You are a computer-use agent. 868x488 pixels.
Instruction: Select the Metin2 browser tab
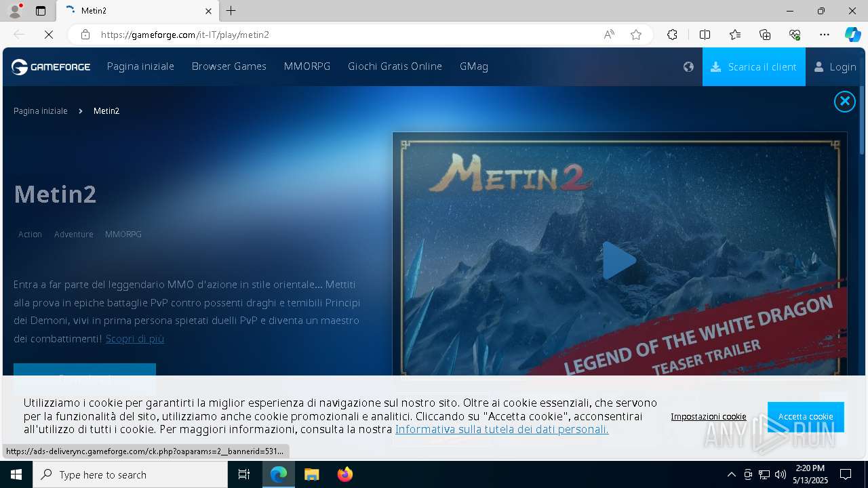tap(137, 11)
